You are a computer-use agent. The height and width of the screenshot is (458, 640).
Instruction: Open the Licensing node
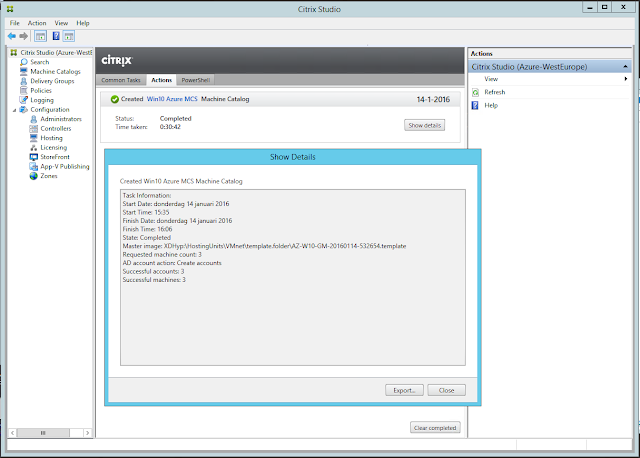pyautogui.click(x=53, y=147)
